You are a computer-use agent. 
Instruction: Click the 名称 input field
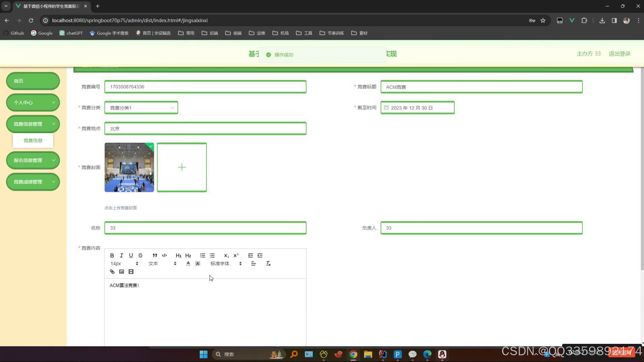[205, 228]
